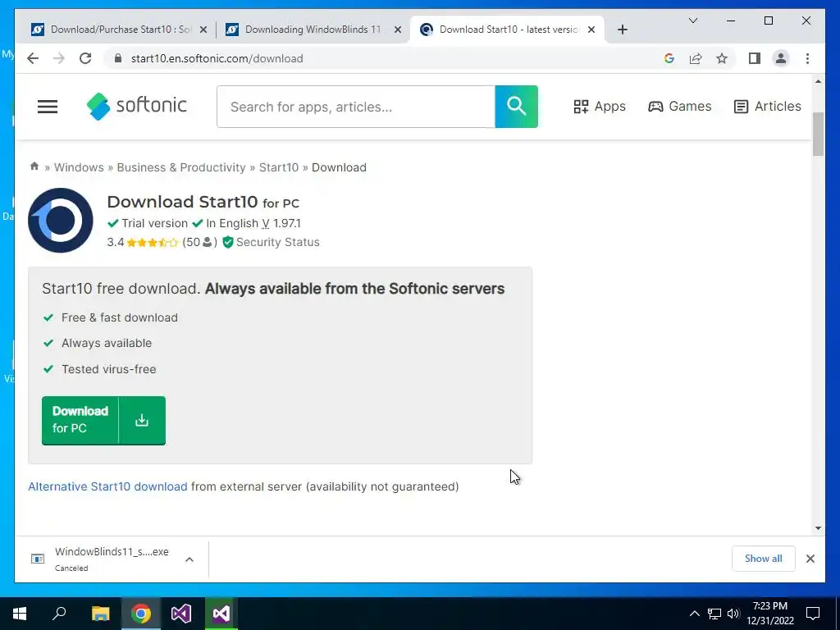
Task: Expand the WindowBlinds download options chevron
Action: 189,559
